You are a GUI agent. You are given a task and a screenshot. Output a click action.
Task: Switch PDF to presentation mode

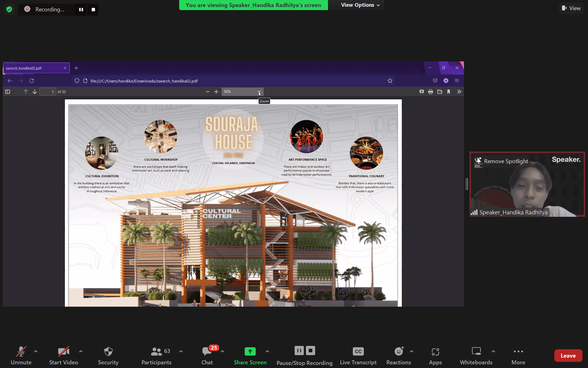(422, 92)
